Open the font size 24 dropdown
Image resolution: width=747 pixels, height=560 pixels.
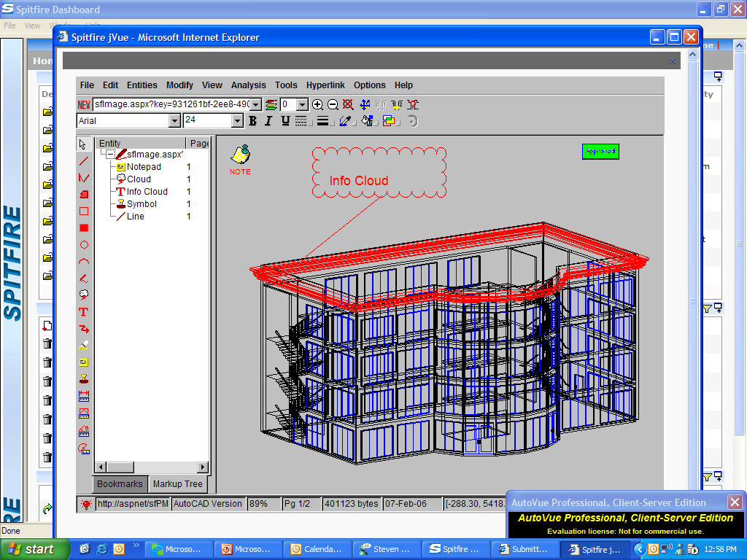pos(237,121)
